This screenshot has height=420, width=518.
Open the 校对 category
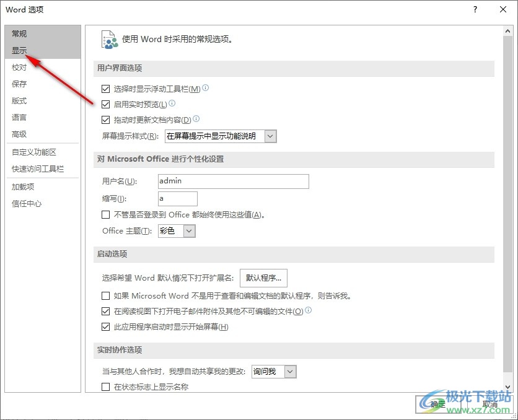[x=43, y=68]
